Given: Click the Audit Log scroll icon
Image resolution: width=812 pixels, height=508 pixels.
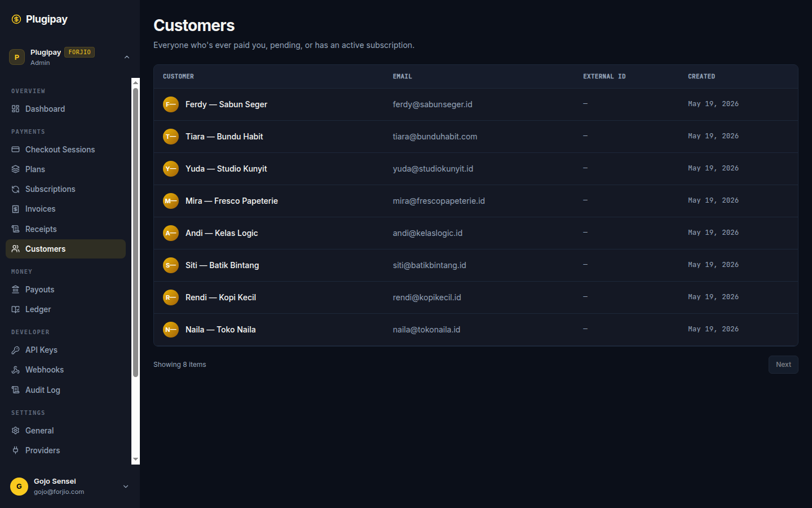Looking at the screenshot, I should tap(16, 390).
